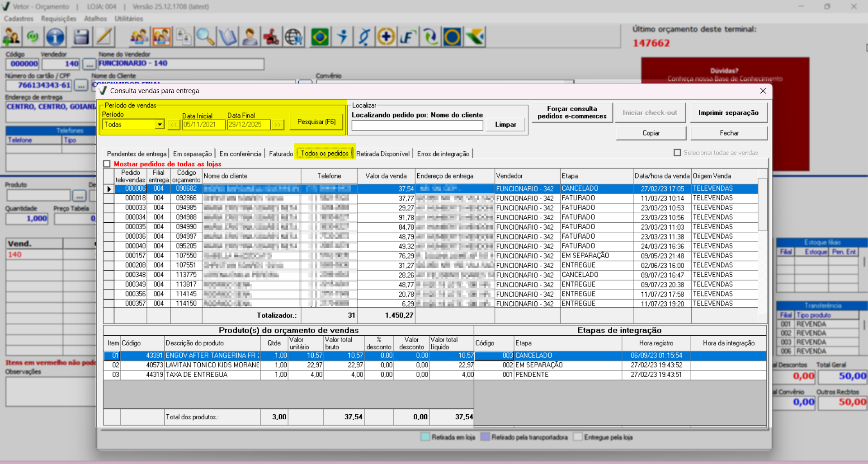Open the Requisições menu

[x=58, y=19]
